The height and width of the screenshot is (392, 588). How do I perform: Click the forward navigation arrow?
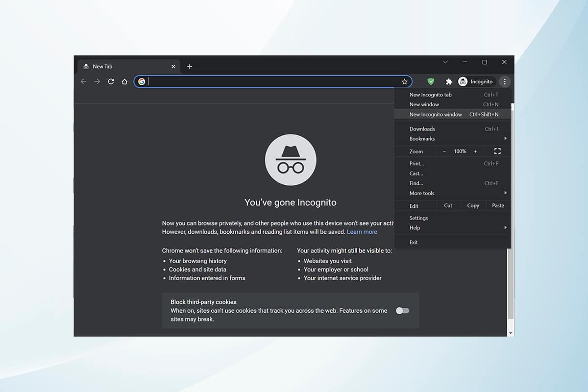[97, 81]
